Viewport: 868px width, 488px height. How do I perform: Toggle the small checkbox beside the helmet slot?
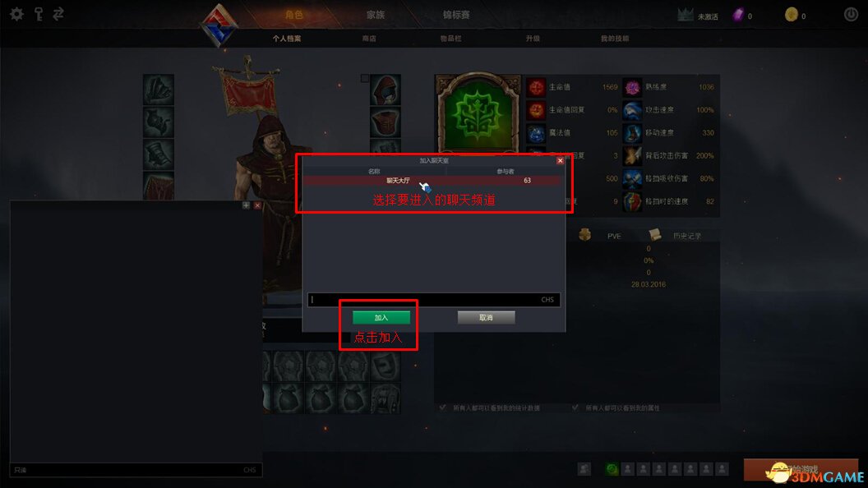pyautogui.click(x=365, y=79)
